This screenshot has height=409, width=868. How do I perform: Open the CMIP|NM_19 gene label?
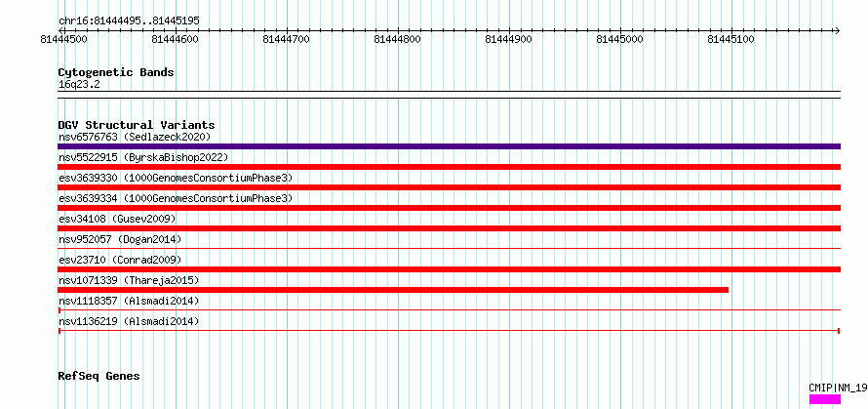tap(838, 388)
